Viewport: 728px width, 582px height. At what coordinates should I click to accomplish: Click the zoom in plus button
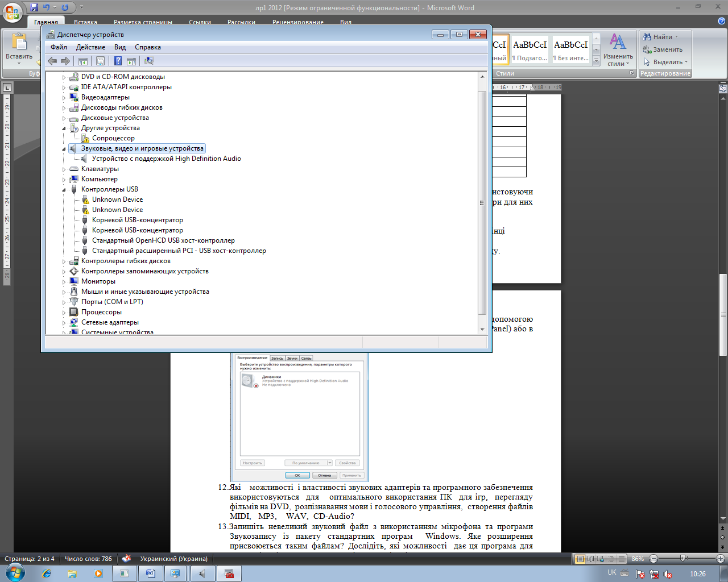point(721,559)
